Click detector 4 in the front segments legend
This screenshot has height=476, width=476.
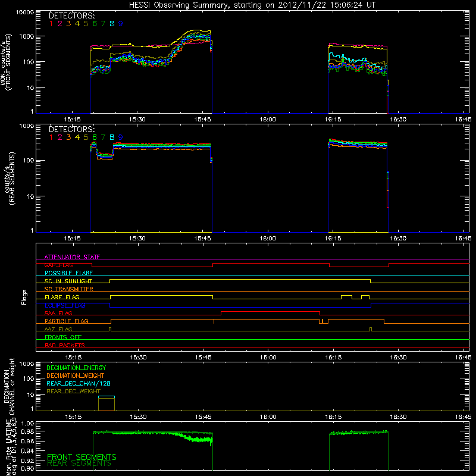pyautogui.click(x=77, y=24)
